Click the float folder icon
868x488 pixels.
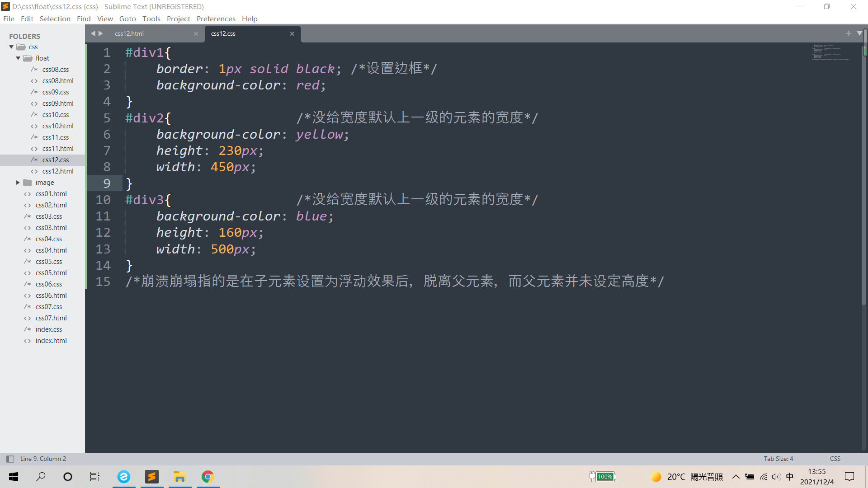(x=28, y=58)
